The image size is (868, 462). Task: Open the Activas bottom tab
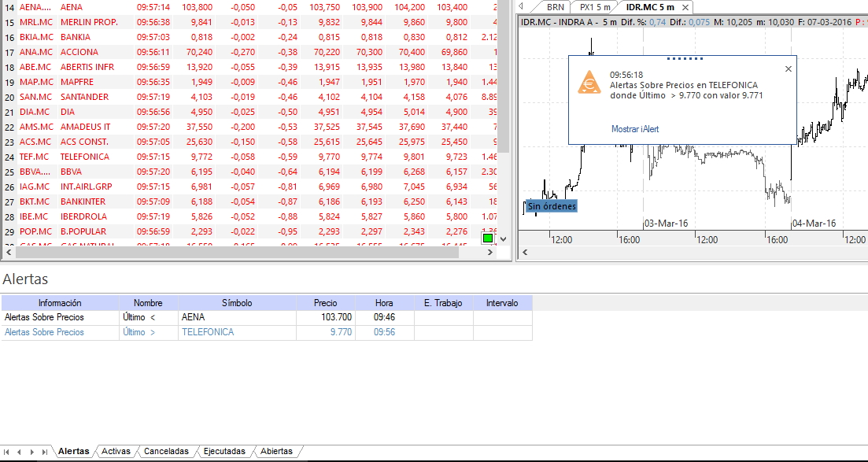(x=116, y=452)
